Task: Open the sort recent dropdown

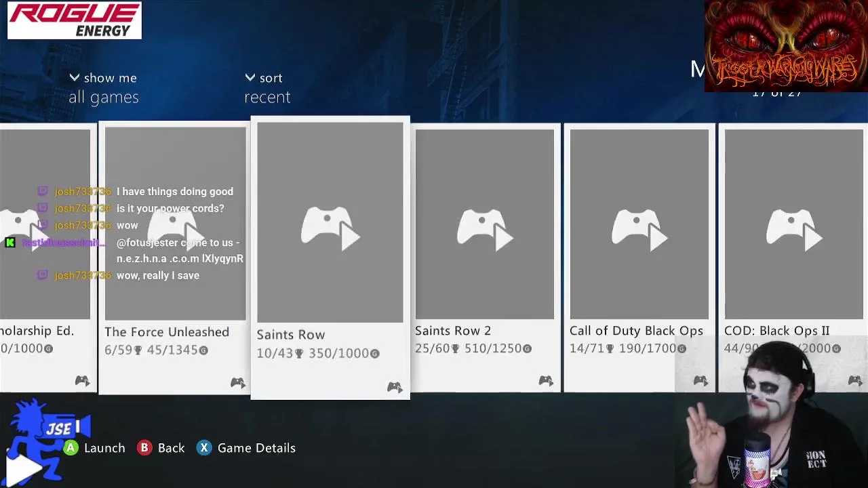Action: [x=267, y=88]
